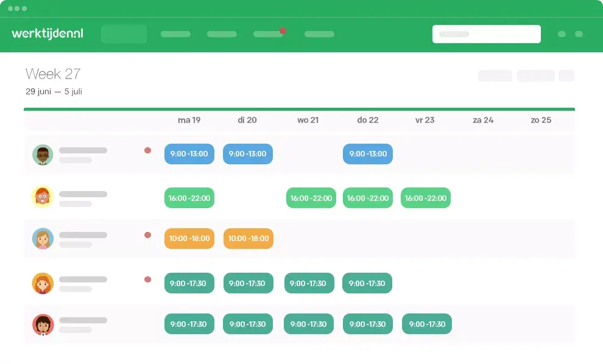The height and width of the screenshot is (364, 603).
Task: Open the '29 juni — 5 juli' date range
Action: [x=54, y=92]
